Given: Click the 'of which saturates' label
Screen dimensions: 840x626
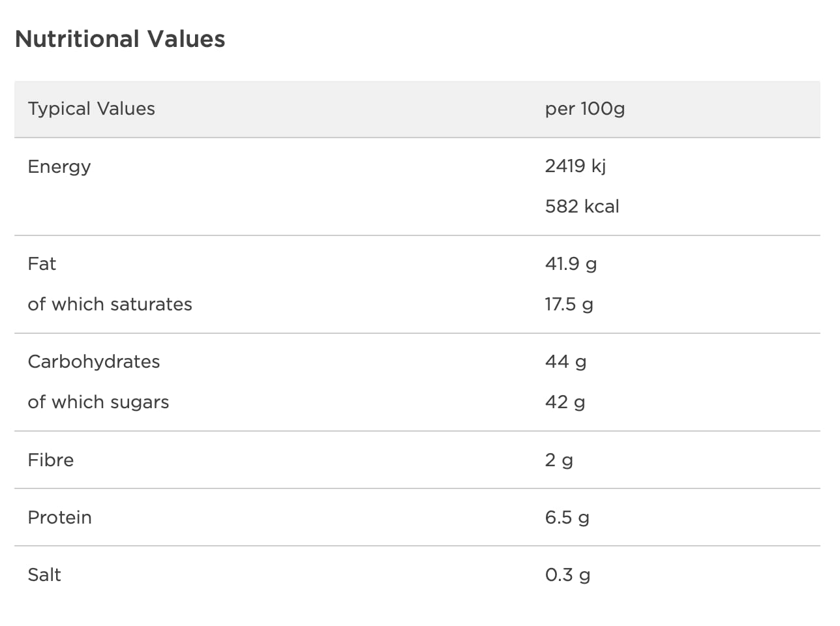Looking at the screenshot, I should click(x=110, y=304).
